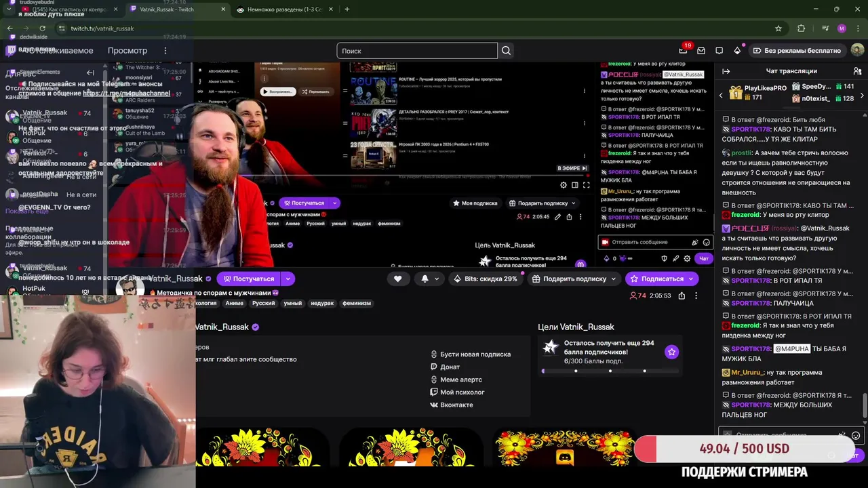Open browser extensions puzzle icon
Image resolution: width=868 pixels, height=488 pixels.
[802, 28]
